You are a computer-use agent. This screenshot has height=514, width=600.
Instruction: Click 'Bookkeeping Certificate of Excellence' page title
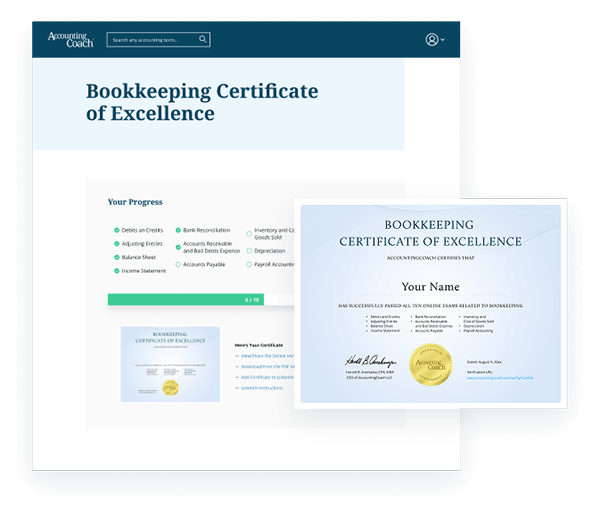point(202,102)
